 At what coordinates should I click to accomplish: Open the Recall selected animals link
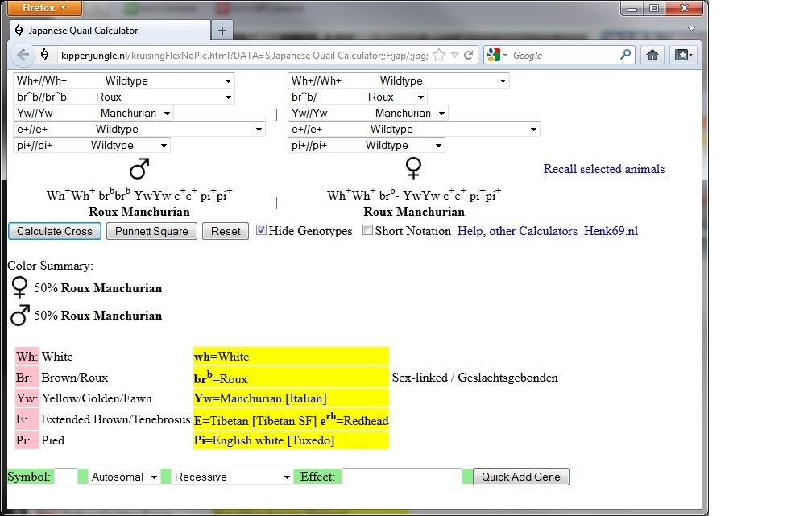tap(603, 169)
